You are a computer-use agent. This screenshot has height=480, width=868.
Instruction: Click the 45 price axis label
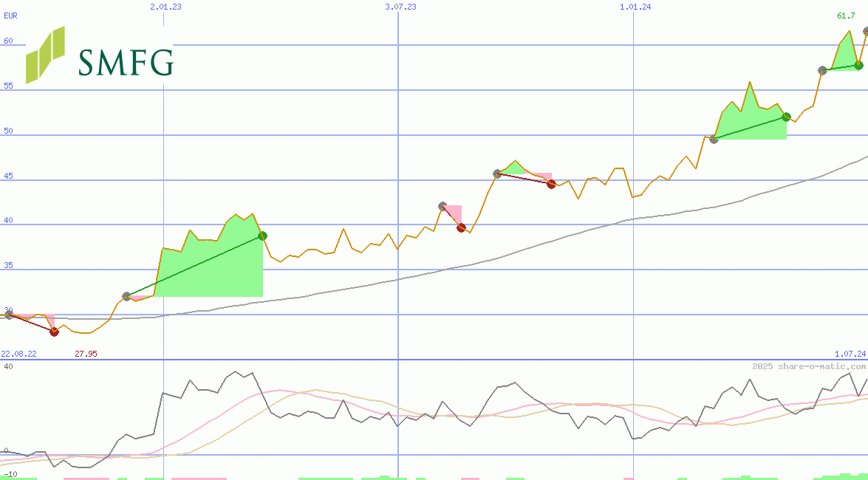tap(7, 176)
